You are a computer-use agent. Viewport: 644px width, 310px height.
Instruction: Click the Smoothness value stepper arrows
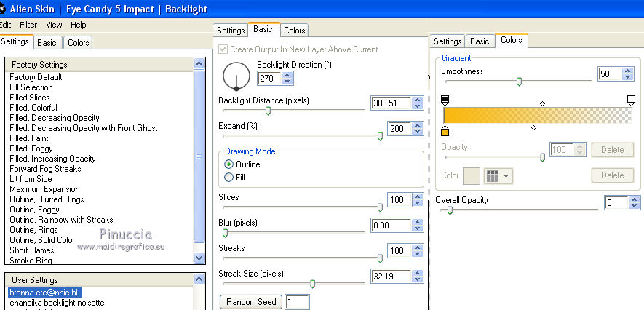coord(627,74)
